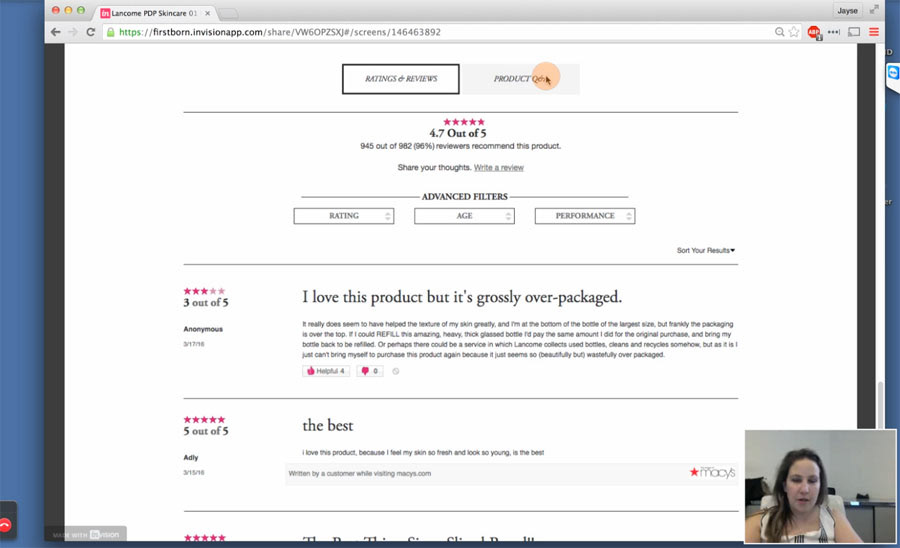Click the browser forward arrow
Screen dimensions: 900x548
(73, 32)
